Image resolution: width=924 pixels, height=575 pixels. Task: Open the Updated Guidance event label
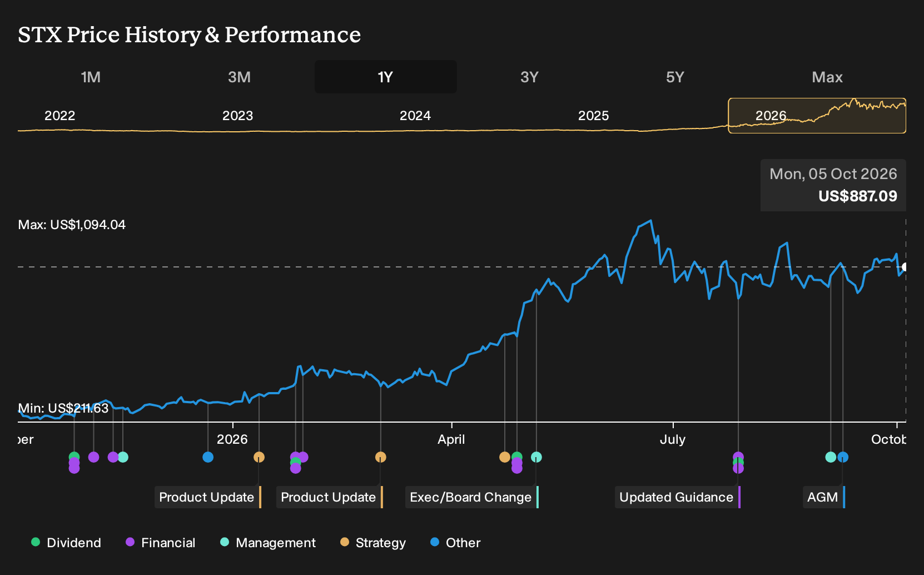678,497
